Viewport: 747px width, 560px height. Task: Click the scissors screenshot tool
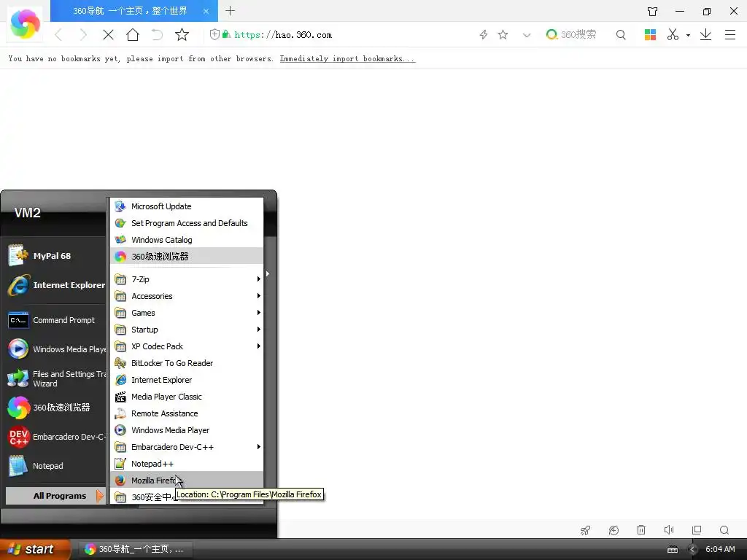tap(673, 34)
